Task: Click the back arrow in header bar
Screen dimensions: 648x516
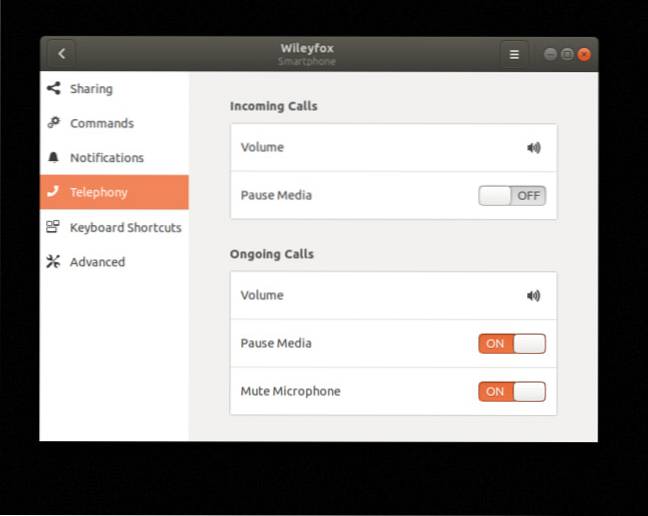Action: (62, 54)
